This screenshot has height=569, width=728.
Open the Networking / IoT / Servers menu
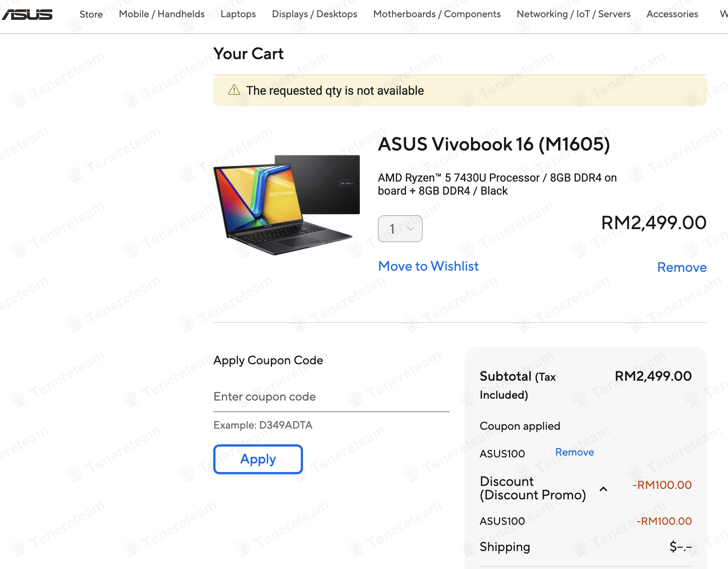coord(573,14)
